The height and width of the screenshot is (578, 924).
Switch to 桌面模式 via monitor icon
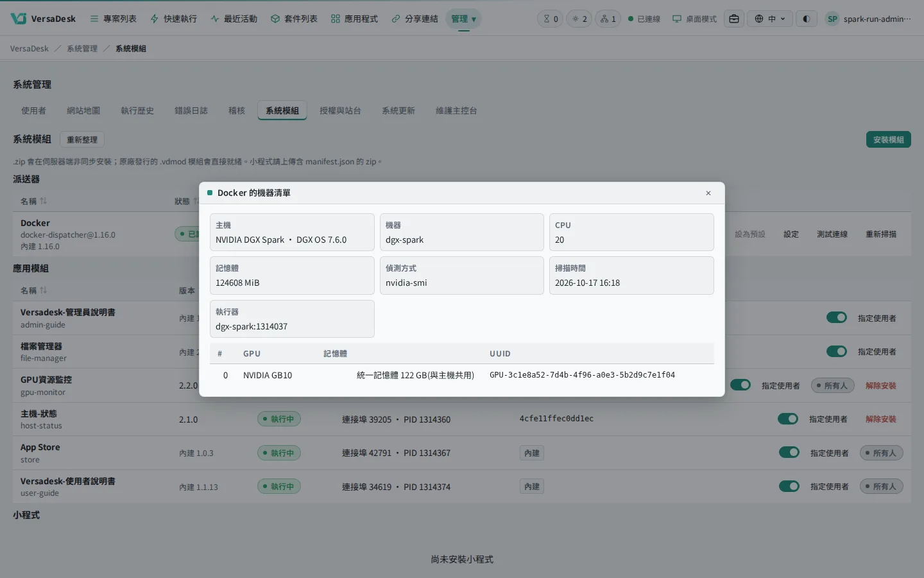694,19
